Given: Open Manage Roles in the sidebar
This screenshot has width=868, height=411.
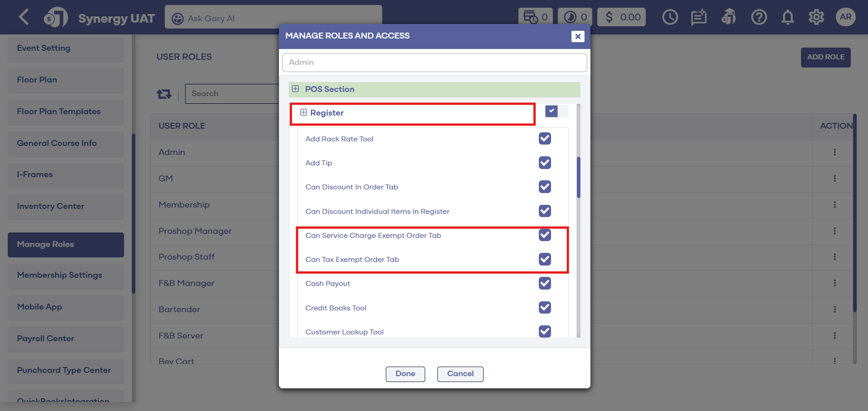Looking at the screenshot, I should point(66,244).
